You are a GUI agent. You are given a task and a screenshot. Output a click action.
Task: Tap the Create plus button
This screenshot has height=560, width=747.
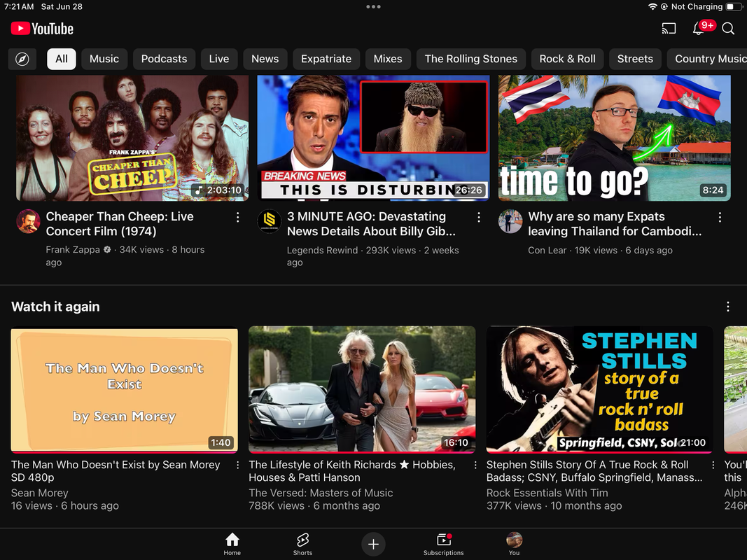click(373, 544)
